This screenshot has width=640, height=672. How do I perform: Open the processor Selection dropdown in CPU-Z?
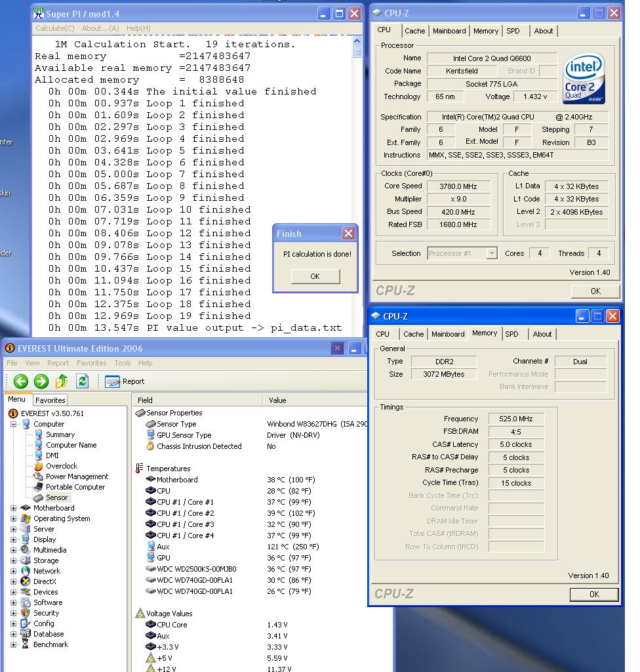pyautogui.click(x=492, y=253)
